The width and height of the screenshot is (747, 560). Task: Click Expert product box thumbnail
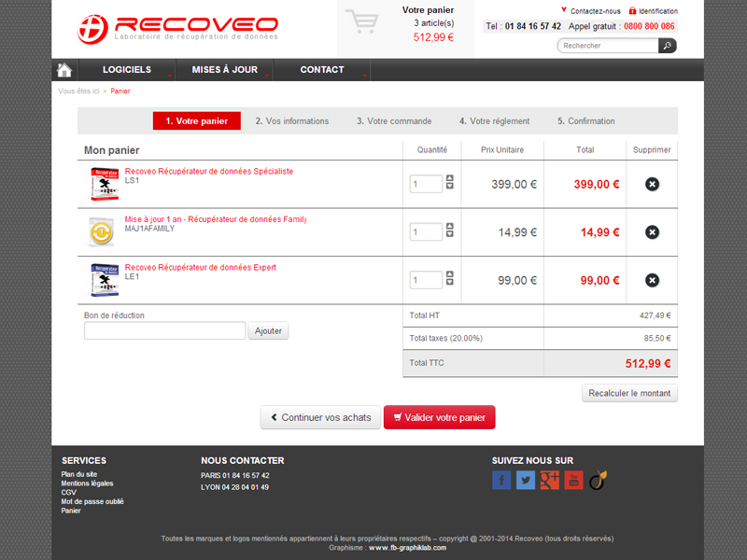coord(105,280)
